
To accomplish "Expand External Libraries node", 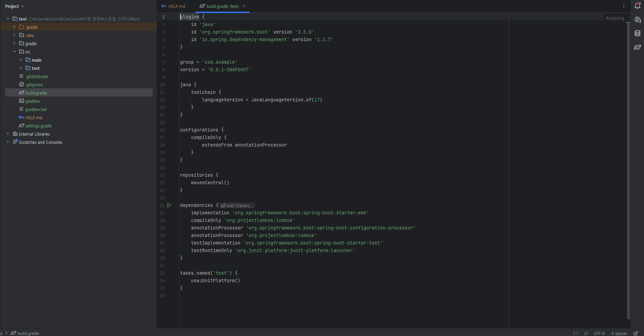I will (x=8, y=134).
